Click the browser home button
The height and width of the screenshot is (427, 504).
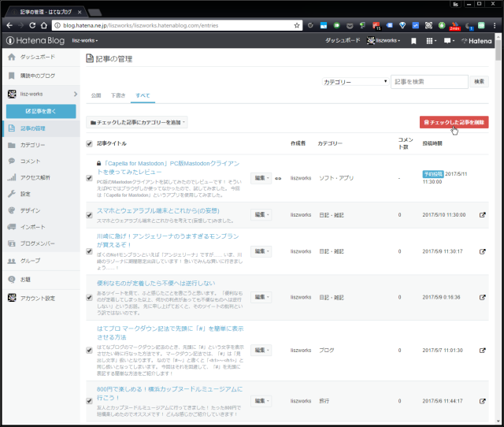(x=44, y=25)
